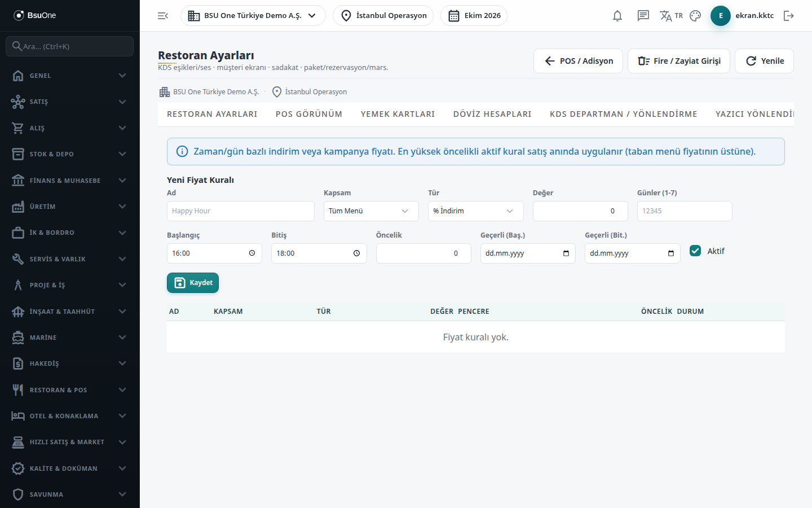This screenshot has height=508, width=812.
Task: Expand the HAKEDİŞ menu chevron
Action: (122, 364)
